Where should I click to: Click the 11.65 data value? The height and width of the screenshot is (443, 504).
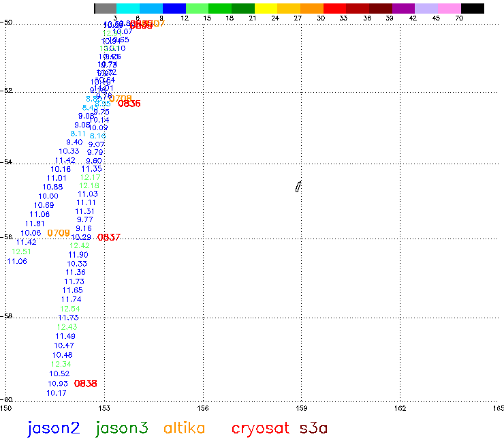(x=73, y=290)
